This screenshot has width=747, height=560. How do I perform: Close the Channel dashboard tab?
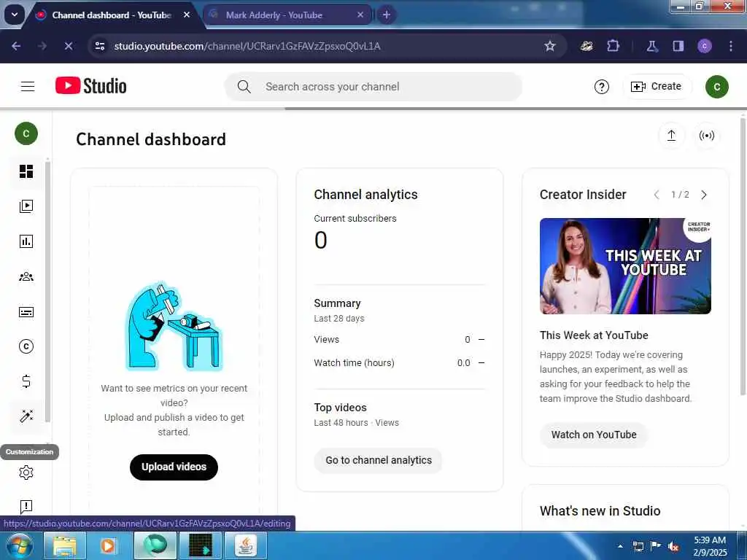187,15
